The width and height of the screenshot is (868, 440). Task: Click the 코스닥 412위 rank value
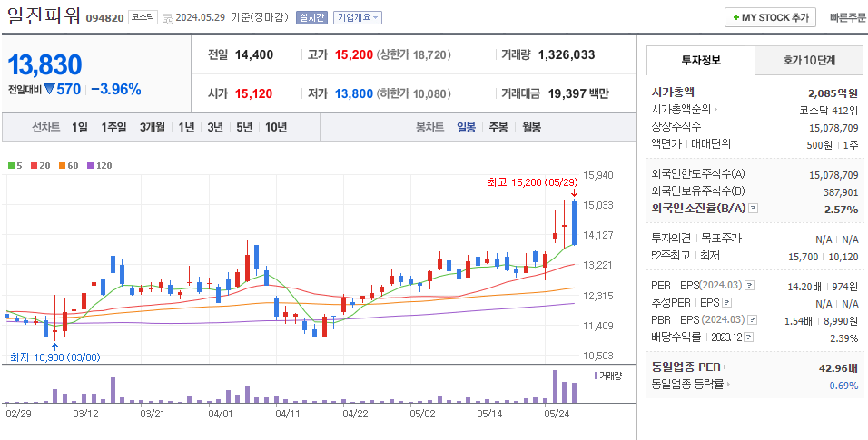(x=829, y=110)
